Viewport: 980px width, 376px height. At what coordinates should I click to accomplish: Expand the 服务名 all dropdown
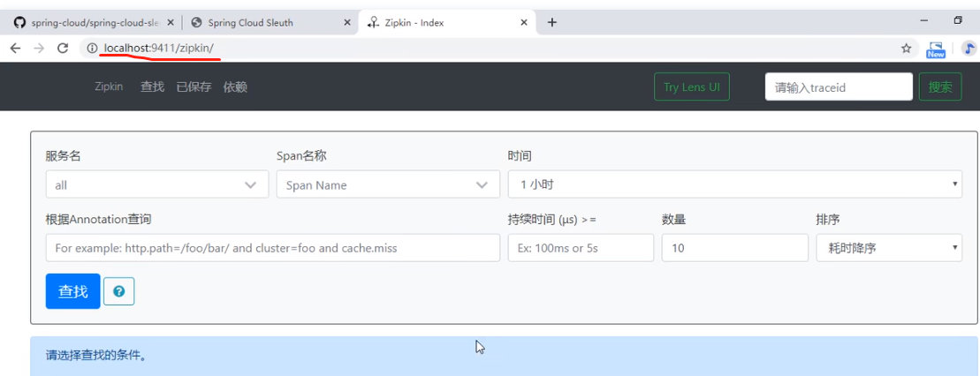pos(157,184)
